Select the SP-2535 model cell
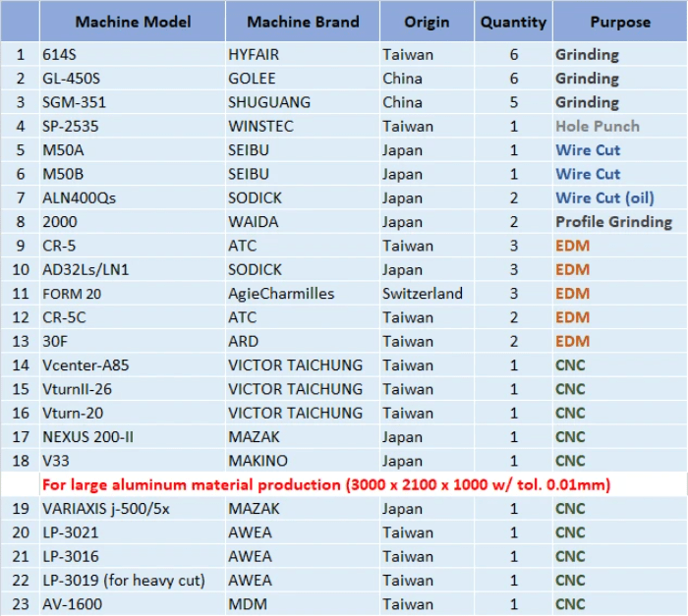Image resolution: width=688 pixels, height=616 pixels. (133, 126)
